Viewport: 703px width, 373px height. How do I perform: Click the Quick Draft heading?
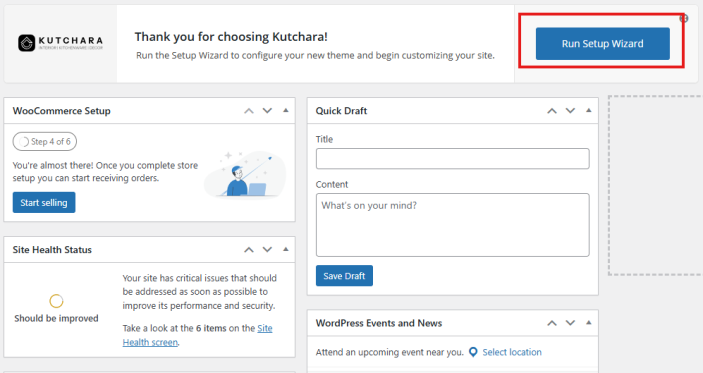tap(341, 111)
